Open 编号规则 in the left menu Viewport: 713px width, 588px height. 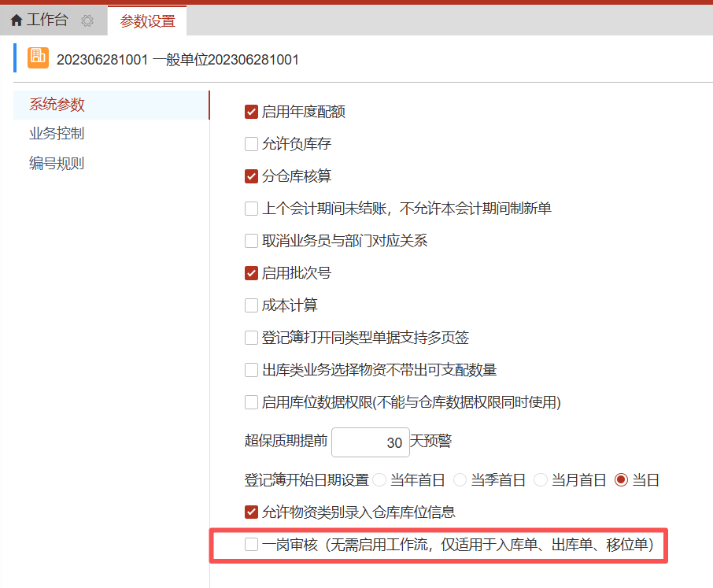point(57,163)
